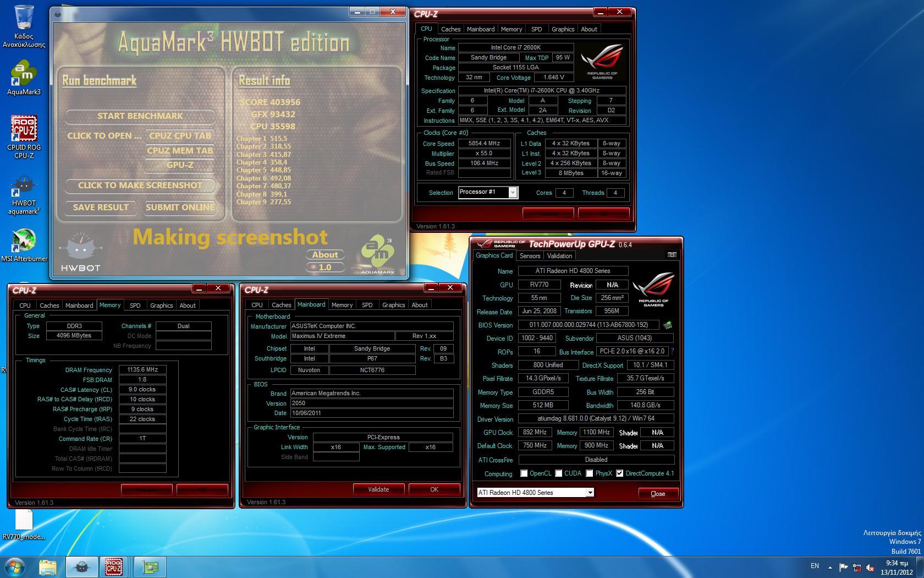Select the RV770_mode file on desktop

pyautogui.click(x=24, y=525)
